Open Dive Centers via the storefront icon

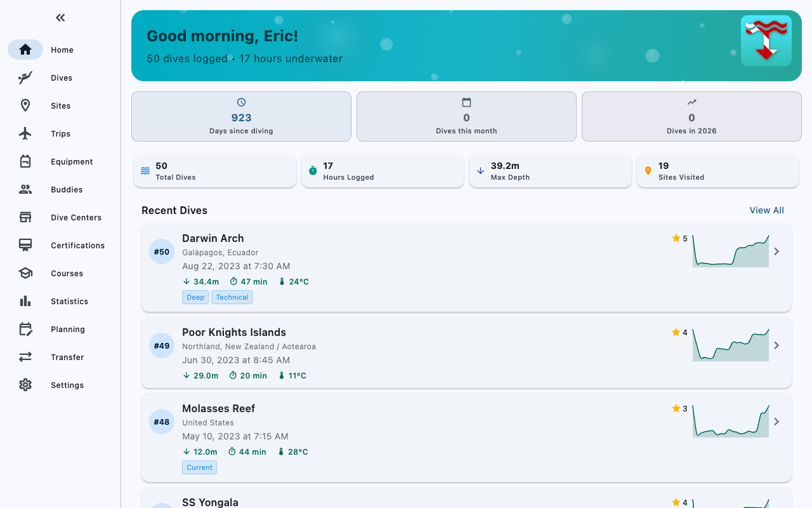click(25, 217)
